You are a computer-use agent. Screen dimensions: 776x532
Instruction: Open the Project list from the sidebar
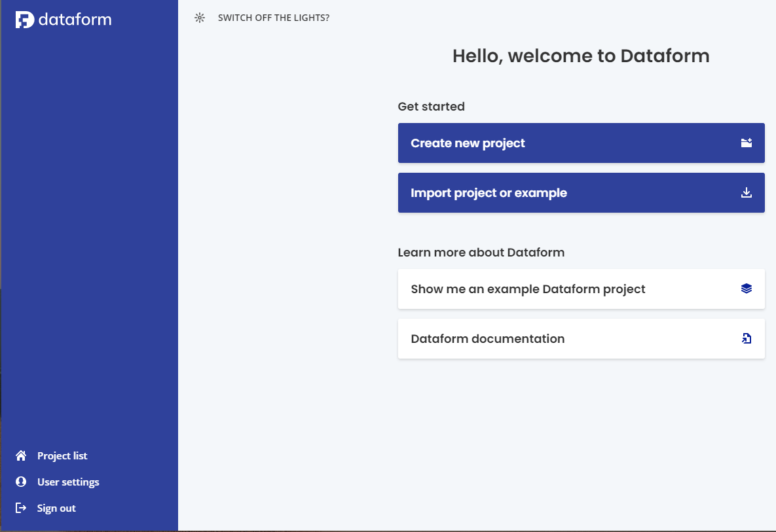tap(62, 455)
